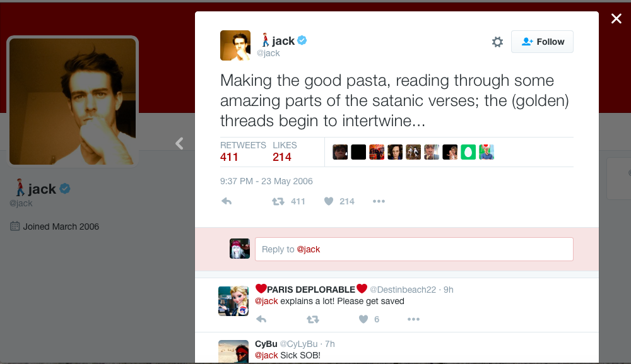631x364 pixels.
Task: Open more options on jack's main tweet
Action: [379, 201]
